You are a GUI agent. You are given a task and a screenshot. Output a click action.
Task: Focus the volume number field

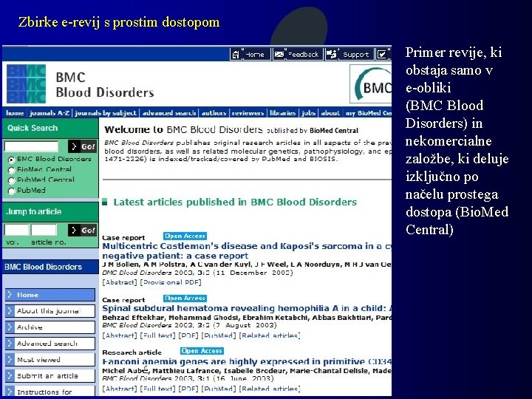pos(16,230)
